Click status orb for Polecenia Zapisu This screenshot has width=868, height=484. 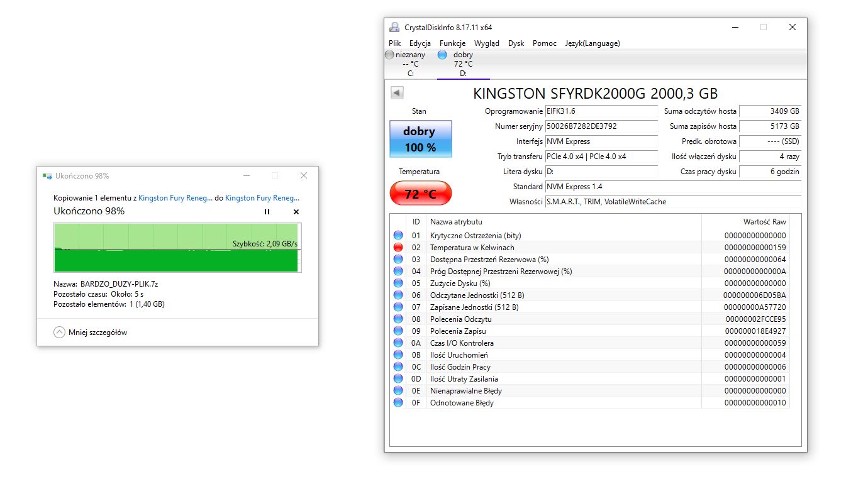tap(398, 331)
